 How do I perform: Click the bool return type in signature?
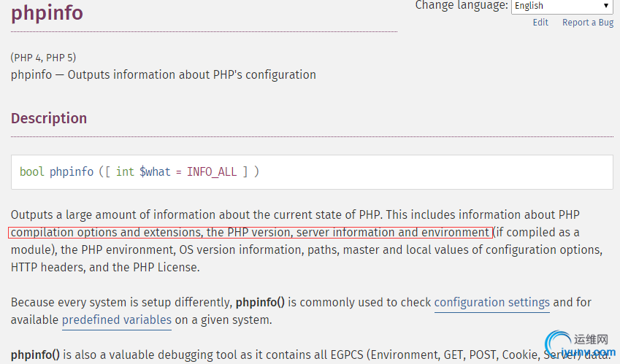tap(31, 171)
